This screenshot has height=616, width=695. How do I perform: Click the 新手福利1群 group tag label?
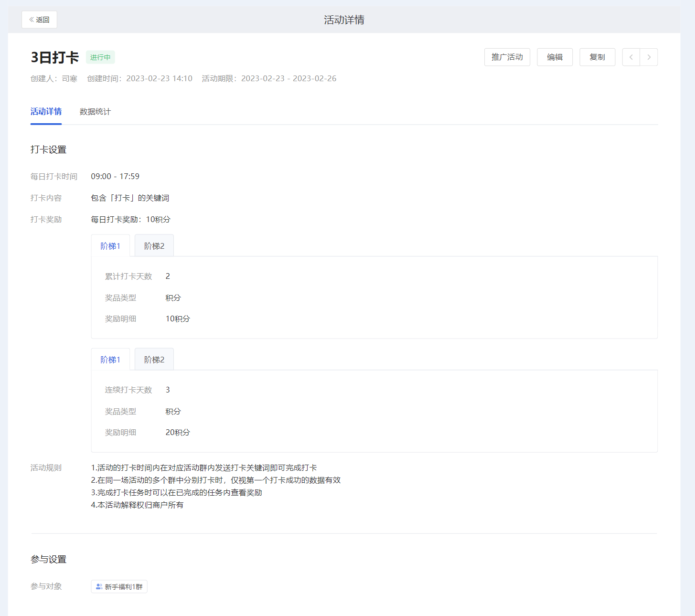point(124,586)
